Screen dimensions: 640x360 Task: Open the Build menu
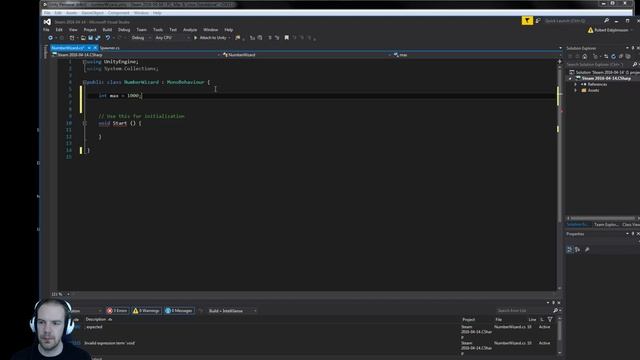pyautogui.click(x=107, y=30)
